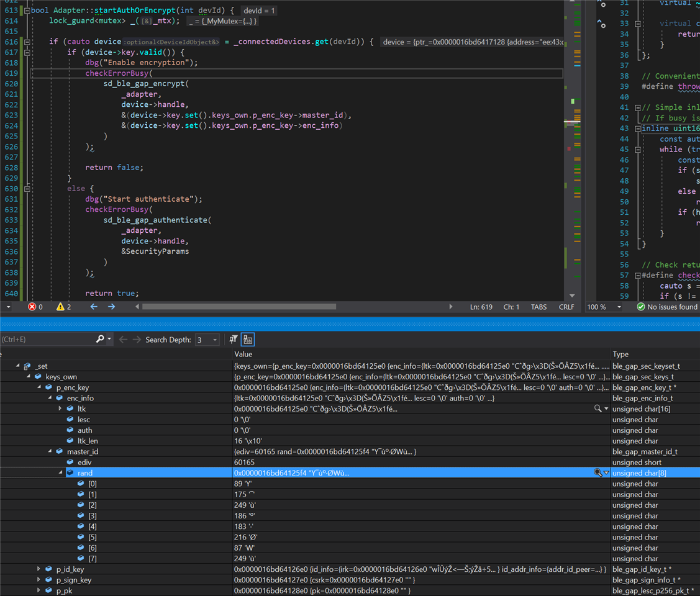Image resolution: width=700 pixels, height=596 pixels.
Task: Click the navigate backward arrow in editor bar
Action: coord(94,307)
